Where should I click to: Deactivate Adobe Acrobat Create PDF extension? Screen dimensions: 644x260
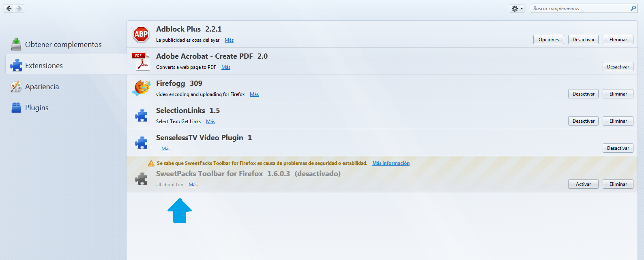pos(618,67)
